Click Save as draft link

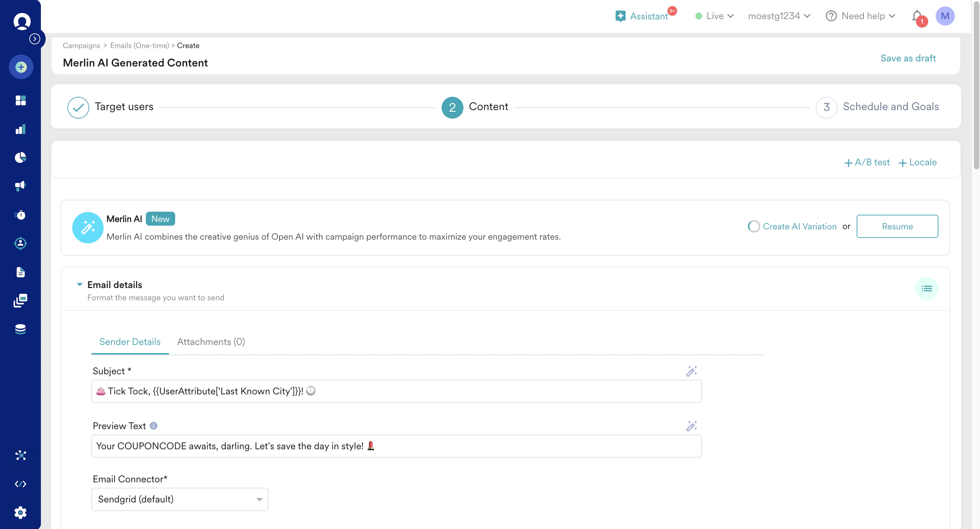(x=908, y=58)
